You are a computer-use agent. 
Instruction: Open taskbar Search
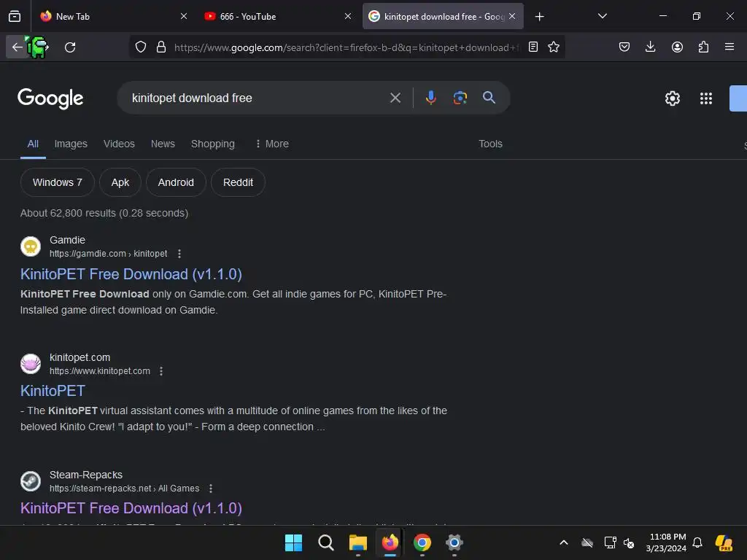tap(326, 542)
